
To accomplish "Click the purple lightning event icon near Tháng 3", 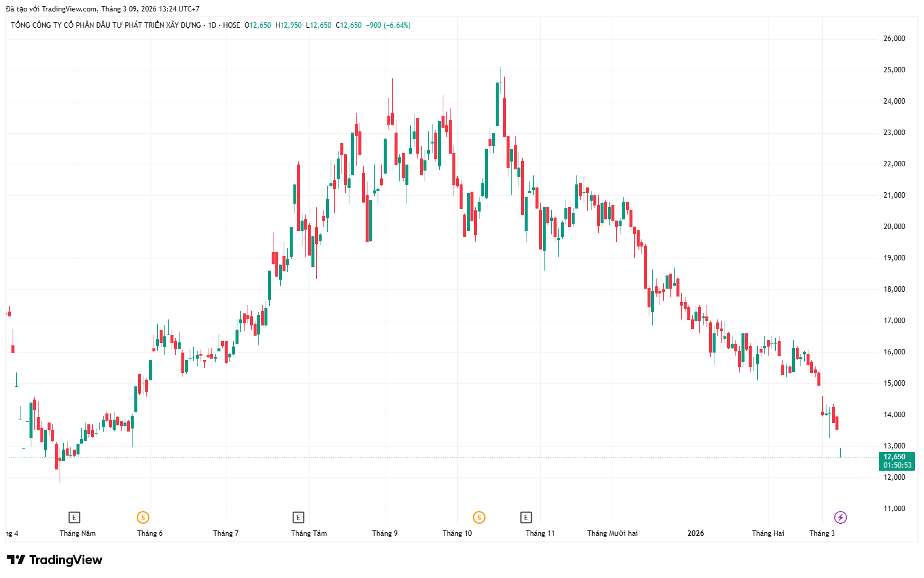I will pyautogui.click(x=841, y=517).
